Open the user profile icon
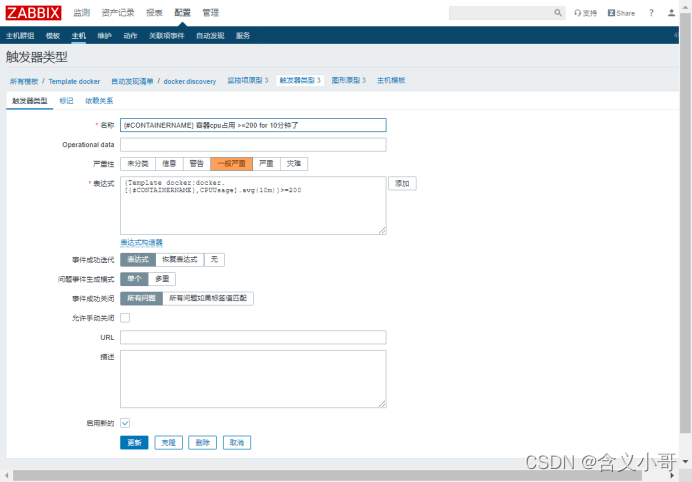This screenshot has height=482, width=692. pos(671,13)
